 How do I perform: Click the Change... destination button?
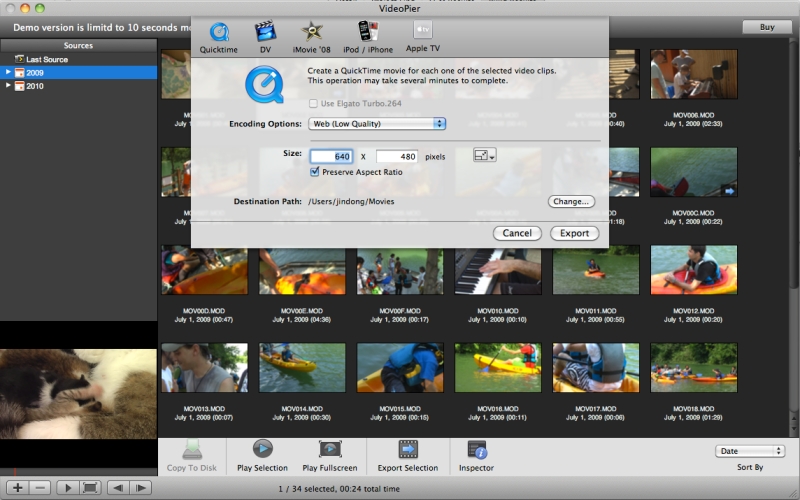tap(571, 202)
